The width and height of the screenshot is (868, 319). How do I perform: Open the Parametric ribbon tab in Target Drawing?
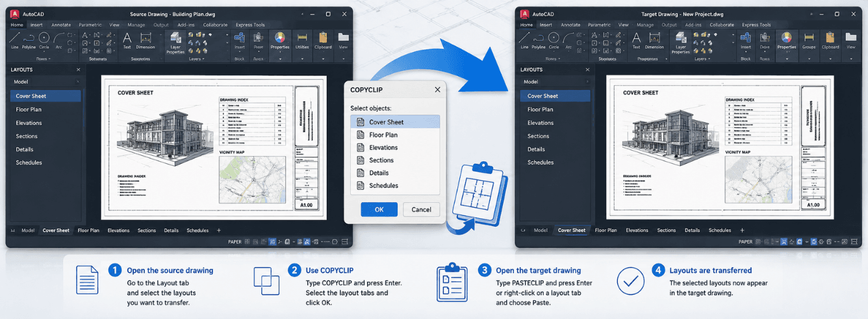click(599, 25)
